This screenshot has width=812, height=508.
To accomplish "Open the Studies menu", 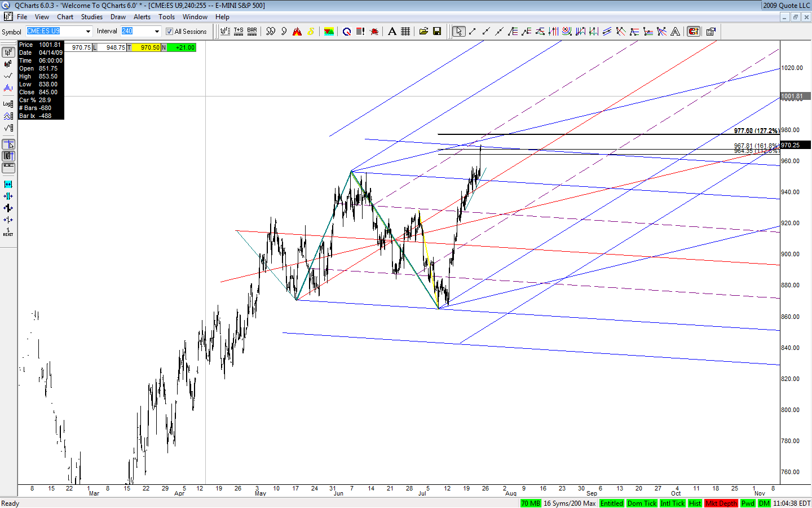I will pyautogui.click(x=92, y=17).
